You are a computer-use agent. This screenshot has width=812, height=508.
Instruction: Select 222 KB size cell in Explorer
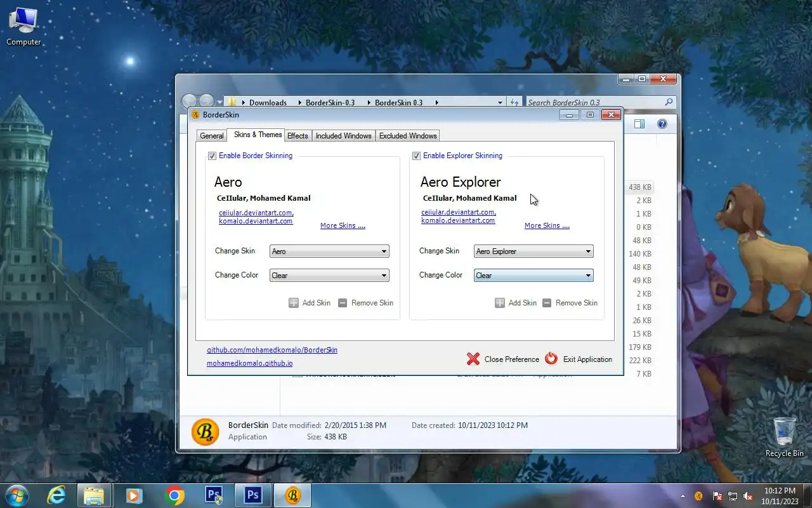coord(639,361)
